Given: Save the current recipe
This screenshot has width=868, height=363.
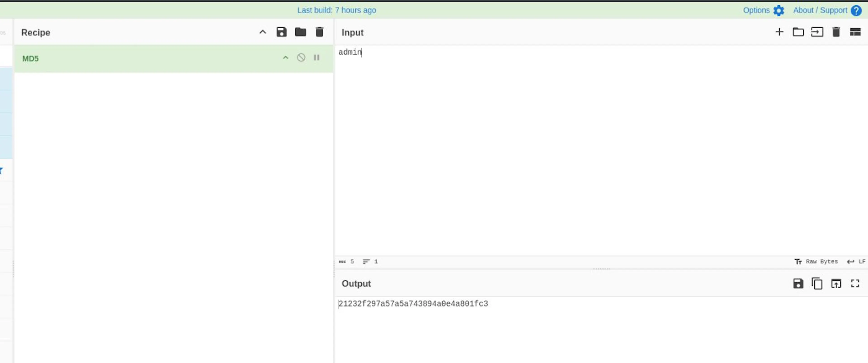Looking at the screenshot, I should point(281,32).
